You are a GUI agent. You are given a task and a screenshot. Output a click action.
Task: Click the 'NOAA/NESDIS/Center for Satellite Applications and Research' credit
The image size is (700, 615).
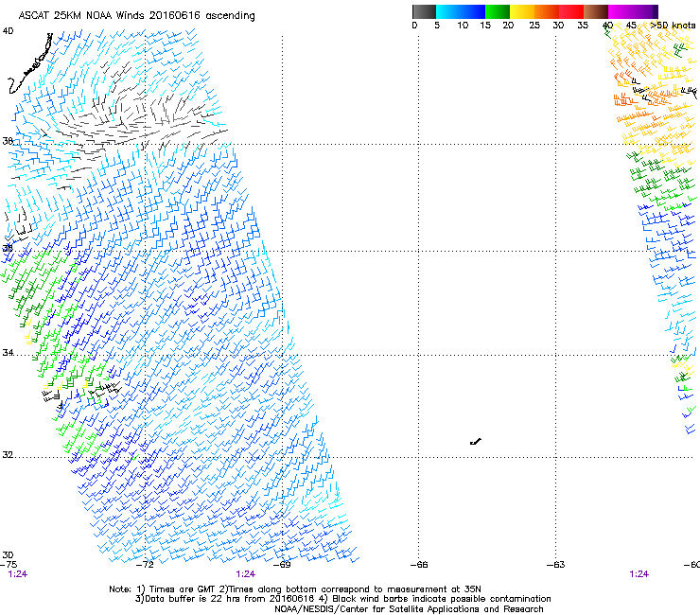pos(409,609)
